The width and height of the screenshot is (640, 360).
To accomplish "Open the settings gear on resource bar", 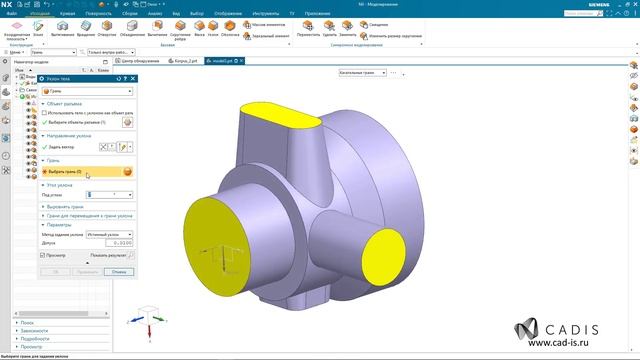I will tap(5, 61).
